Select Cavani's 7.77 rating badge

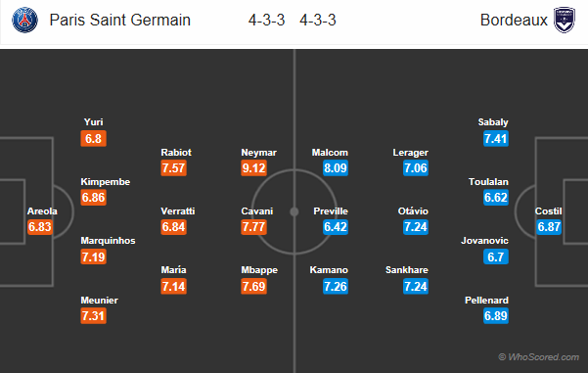[x=253, y=227]
